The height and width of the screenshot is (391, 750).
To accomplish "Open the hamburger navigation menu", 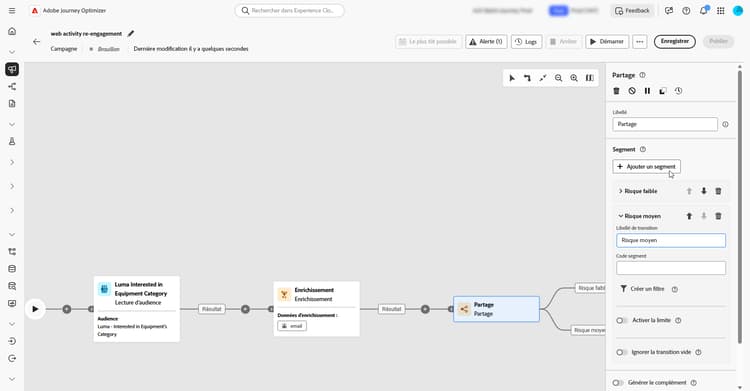I will point(12,11).
